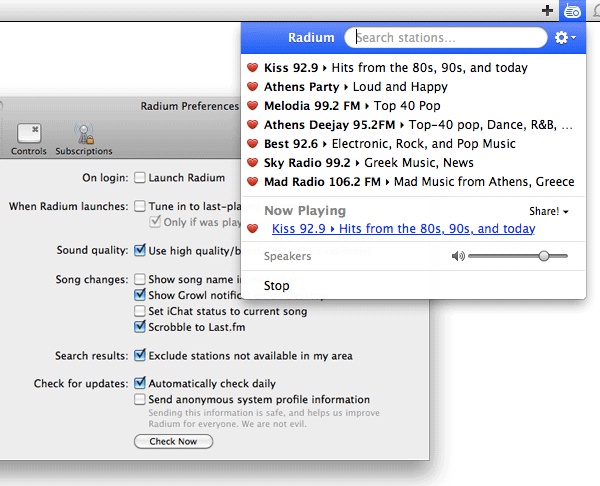This screenshot has width=600, height=486.
Task: Unfavorite Melodia 99.2 FM using its heart
Action: pos(253,106)
